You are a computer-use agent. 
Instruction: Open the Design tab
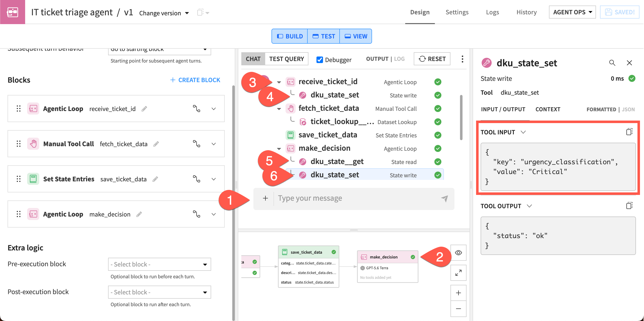[x=420, y=12]
